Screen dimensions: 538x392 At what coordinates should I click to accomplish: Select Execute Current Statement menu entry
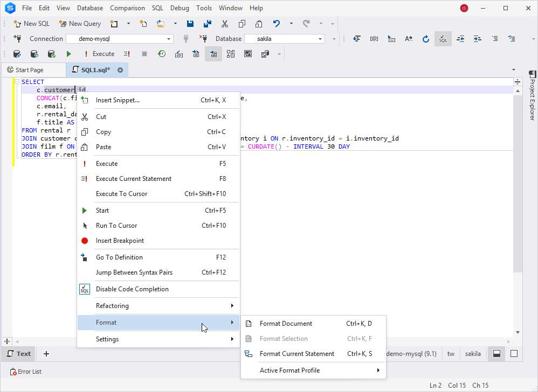pyautogui.click(x=158, y=179)
